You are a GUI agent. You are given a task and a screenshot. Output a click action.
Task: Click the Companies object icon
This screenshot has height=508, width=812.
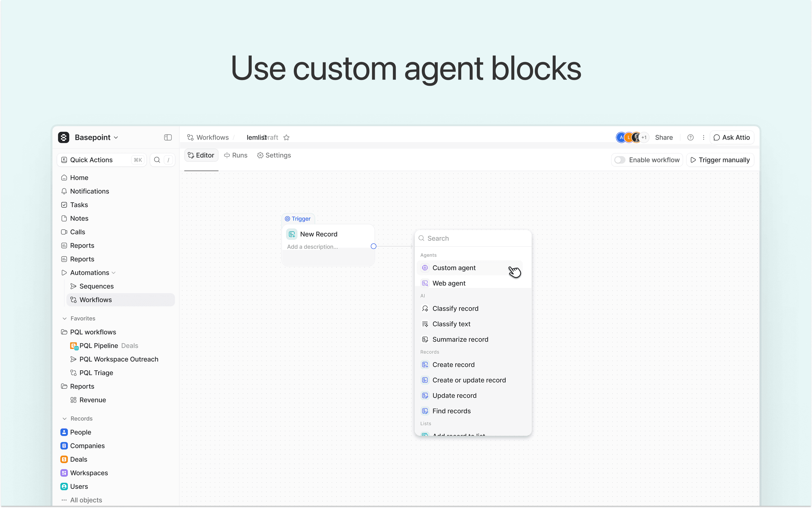[64, 446]
